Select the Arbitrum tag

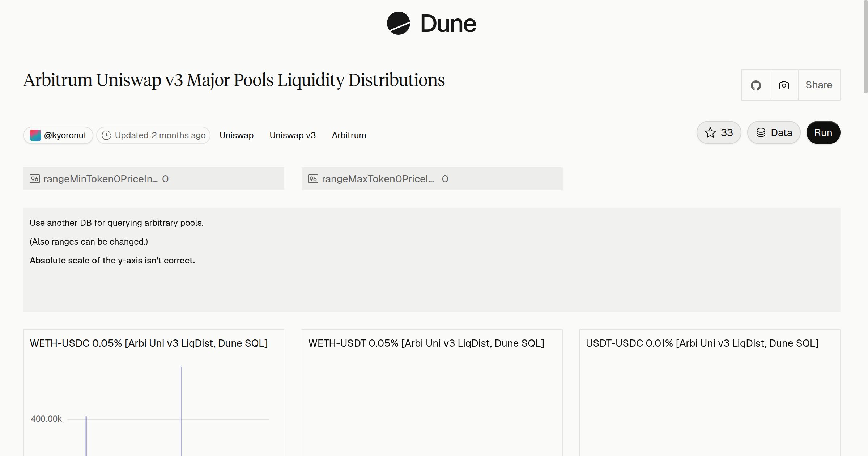349,135
